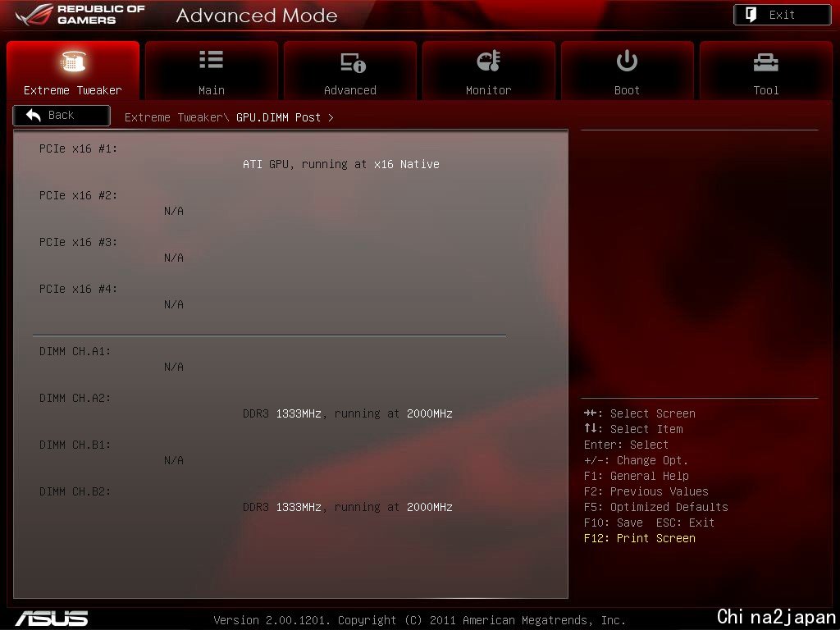Click the 'F5: Optimized Defaults' line
840x630 pixels.
(656, 507)
